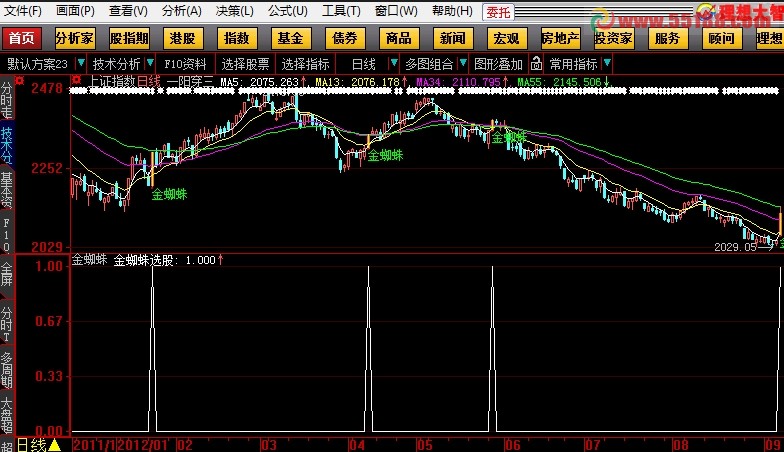Open the 分时走势 vertical side tab
Screen dimensions: 784x452
(7, 101)
